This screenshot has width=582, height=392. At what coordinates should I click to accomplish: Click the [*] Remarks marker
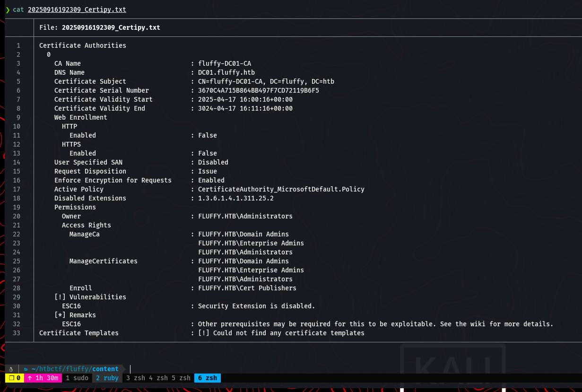[60, 315]
